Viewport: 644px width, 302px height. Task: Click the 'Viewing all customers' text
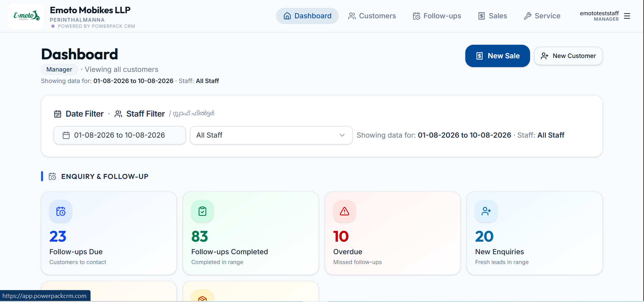pyautogui.click(x=121, y=69)
